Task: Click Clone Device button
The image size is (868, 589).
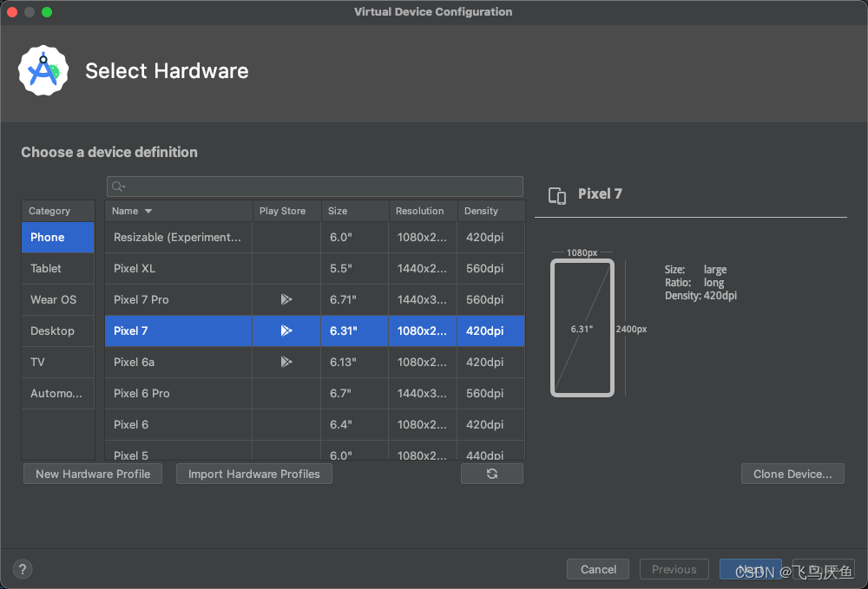Action: click(792, 474)
